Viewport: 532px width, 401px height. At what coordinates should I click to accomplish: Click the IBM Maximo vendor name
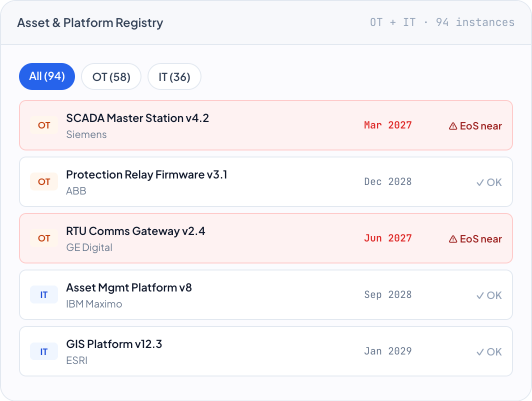[94, 304]
